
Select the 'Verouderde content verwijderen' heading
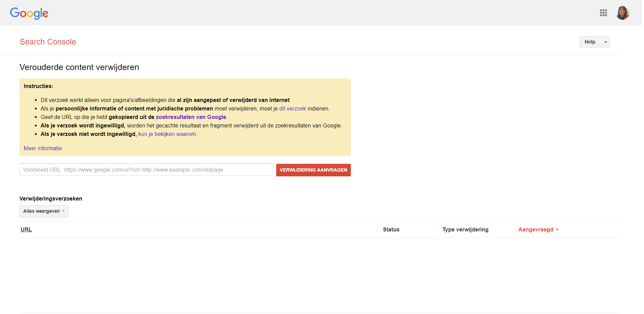[x=79, y=67]
